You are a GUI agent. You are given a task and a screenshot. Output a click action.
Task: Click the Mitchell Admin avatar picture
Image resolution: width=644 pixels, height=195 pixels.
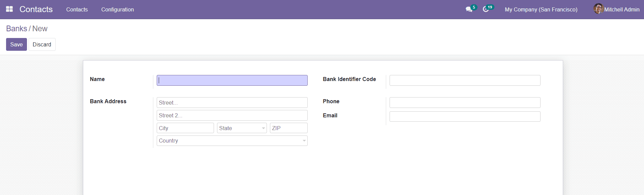598,9
